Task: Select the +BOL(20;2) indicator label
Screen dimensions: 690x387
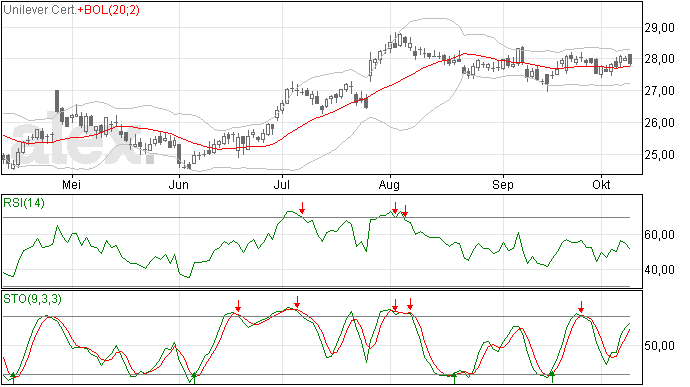Action: pyautogui.click(x=109, y=10)
